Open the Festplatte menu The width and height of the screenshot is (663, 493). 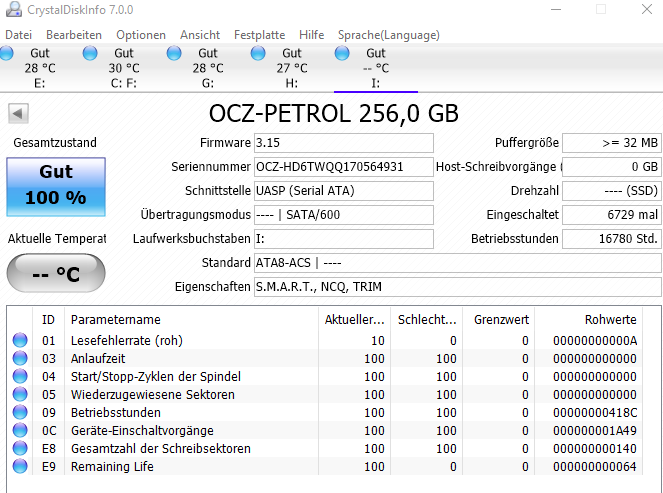coord(260,35)
